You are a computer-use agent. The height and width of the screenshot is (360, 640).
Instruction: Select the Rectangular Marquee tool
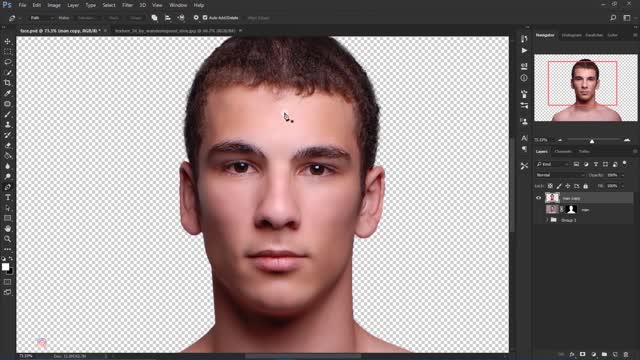7,52
